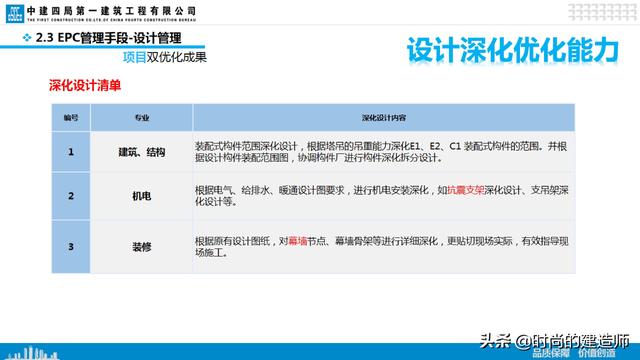The height and width of the screenshot is (360, 640).
Task: Click the table header '专业'
Action: click(142, 118)
